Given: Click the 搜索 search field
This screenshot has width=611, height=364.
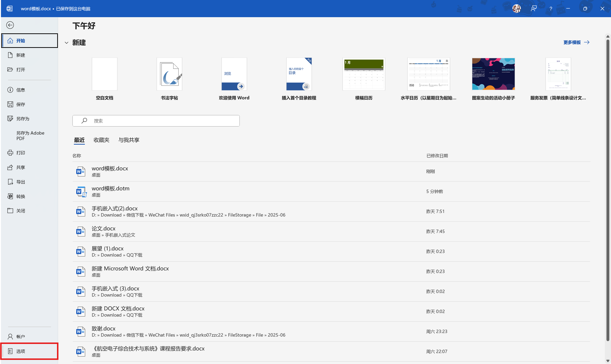Looking at the screenshot, I should [x=156, y=121].
